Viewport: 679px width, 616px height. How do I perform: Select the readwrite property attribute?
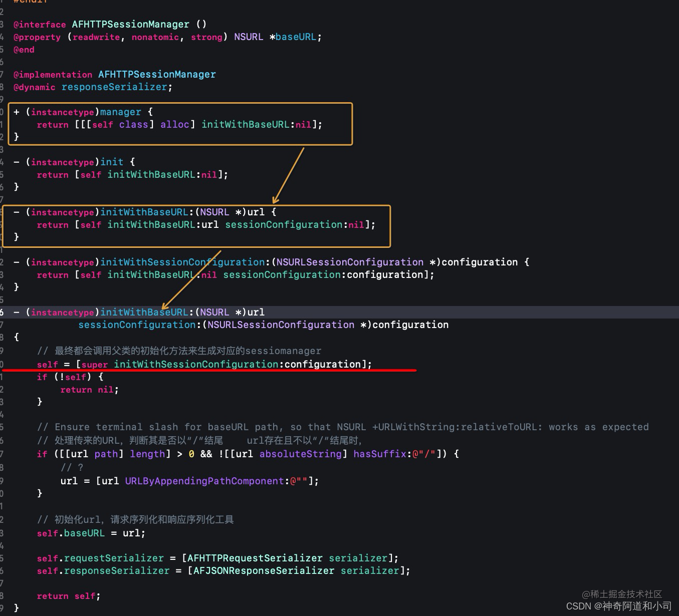point(96,37)
